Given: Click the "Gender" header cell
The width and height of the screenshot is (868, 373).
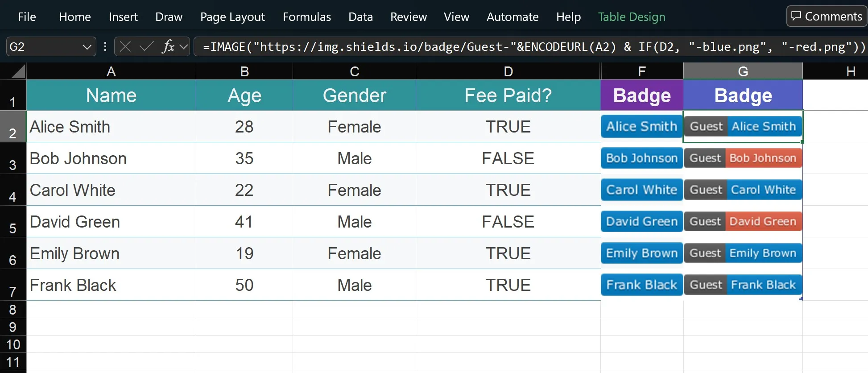Looking at the screenshot, I should [x=355, y=95].
